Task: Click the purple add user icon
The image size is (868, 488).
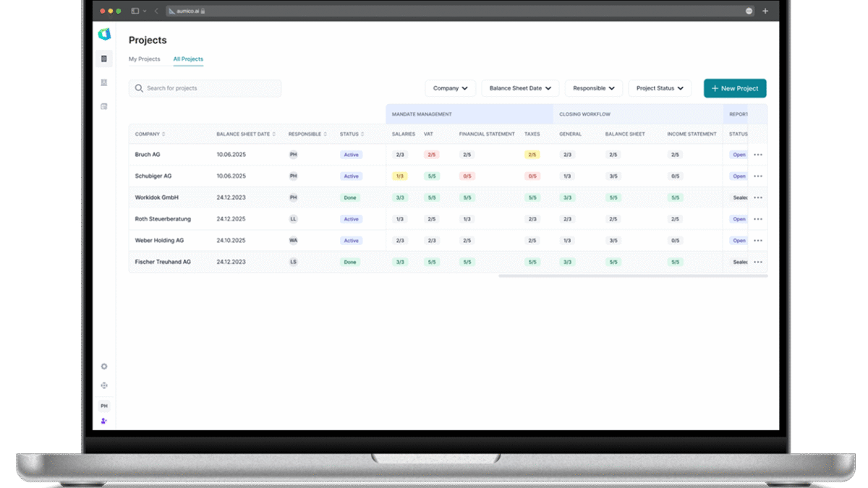Action: (104, 421)
